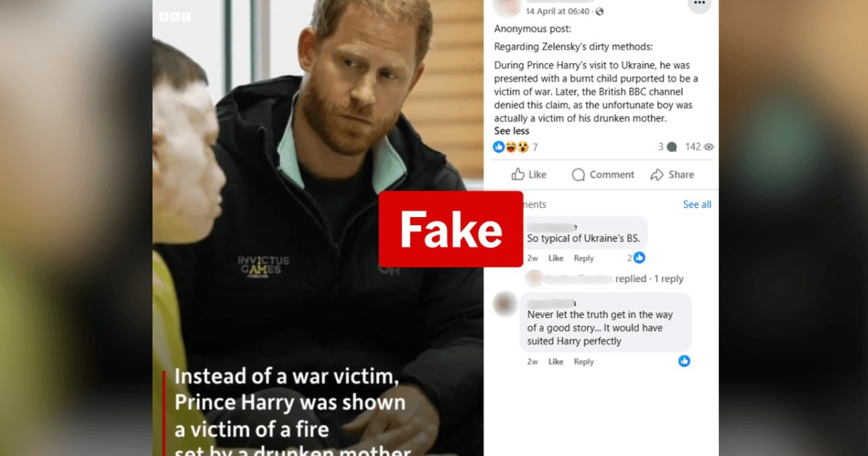Click Like under 'Never let the truth' comment
868x456 pixels.
[556, 362]
